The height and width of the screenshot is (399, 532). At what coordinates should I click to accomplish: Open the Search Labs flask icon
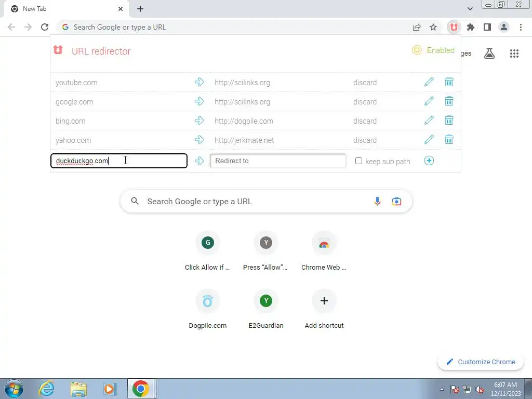(x=489, y=54)
